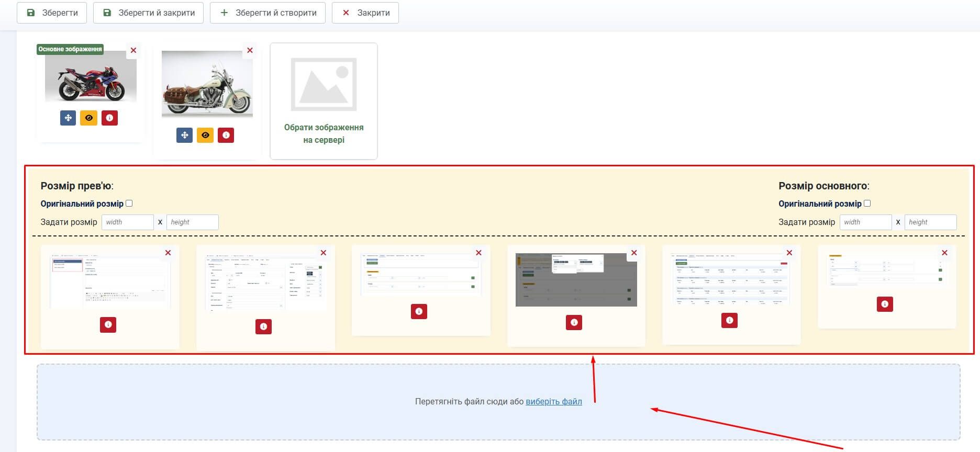Click red info icon under cruiser motorcycle

(x=226, y=135)
